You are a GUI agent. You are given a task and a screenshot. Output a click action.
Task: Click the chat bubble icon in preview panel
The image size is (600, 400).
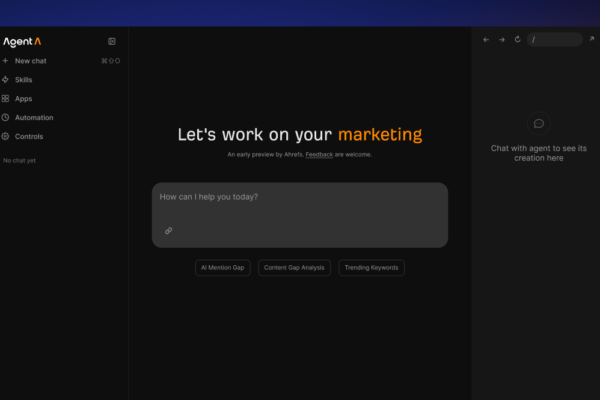click(x=539, y=123)
